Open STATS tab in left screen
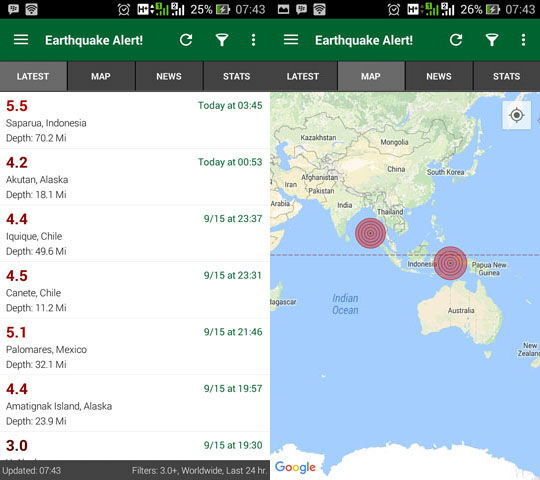This screenshot has width=540, height=480. coord(237,76)
